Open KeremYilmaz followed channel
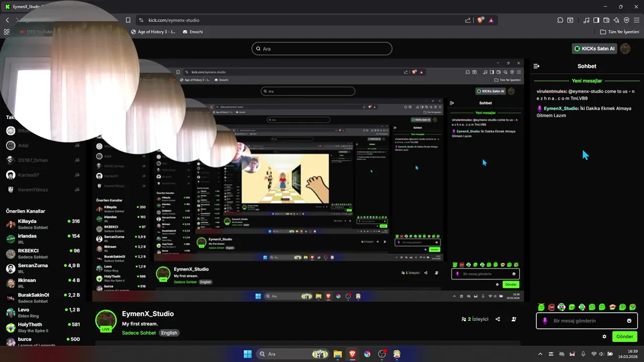The image size is (644, 362). coord(43,190)
